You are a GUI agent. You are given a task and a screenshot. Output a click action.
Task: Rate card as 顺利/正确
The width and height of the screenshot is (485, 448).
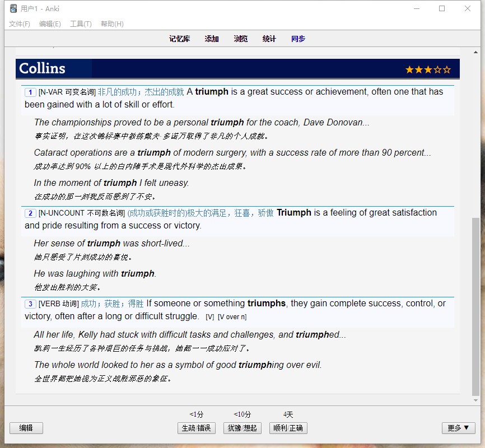(x=288, y=428)
